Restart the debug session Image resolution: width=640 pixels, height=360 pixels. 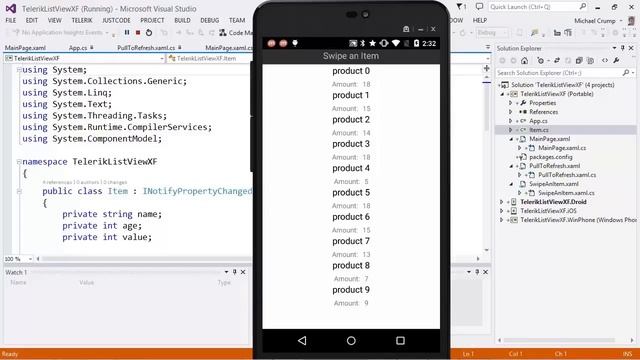pyautogui.click(x=149, y=33)
